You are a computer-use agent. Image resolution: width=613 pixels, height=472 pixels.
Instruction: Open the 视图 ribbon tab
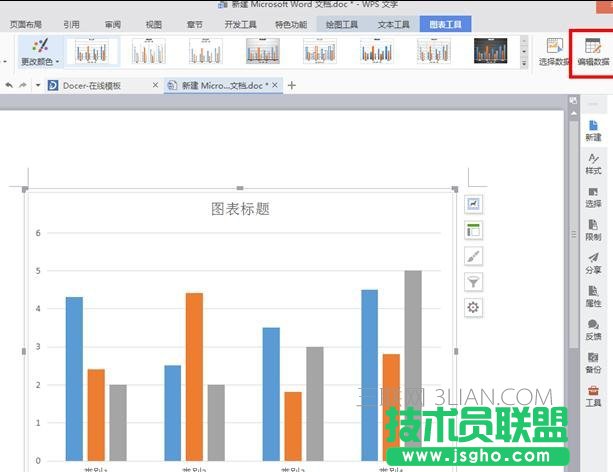point(154,24)
